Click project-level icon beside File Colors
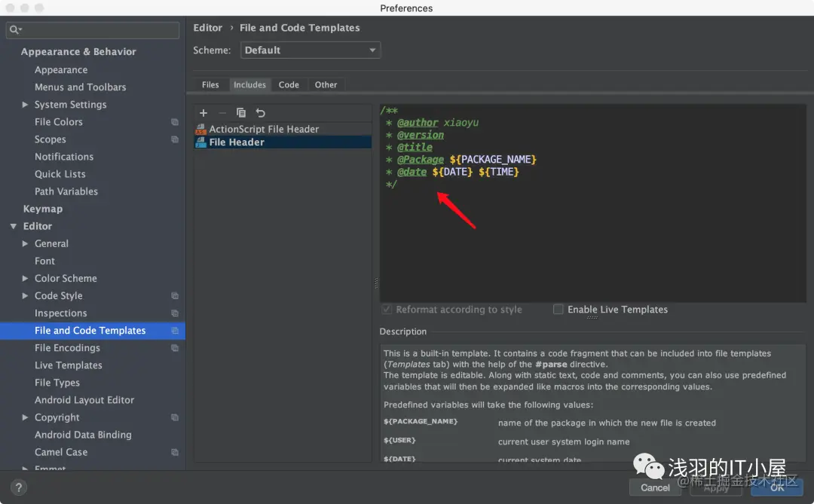 click(x=175, y=122)
